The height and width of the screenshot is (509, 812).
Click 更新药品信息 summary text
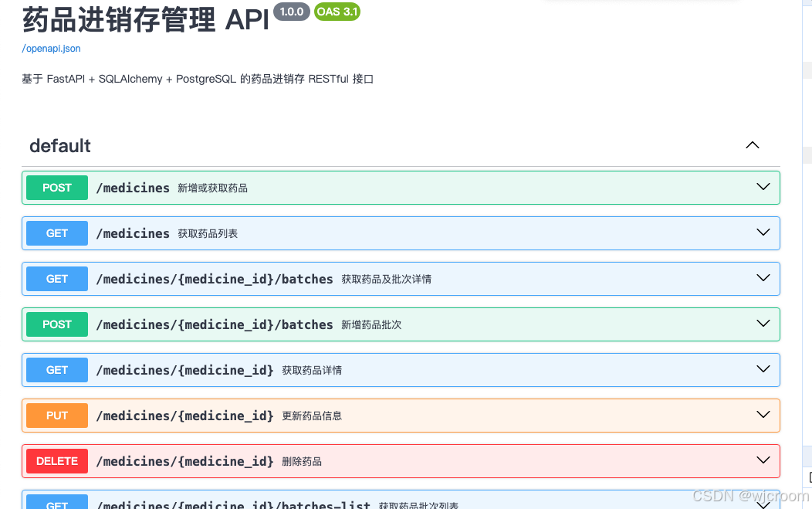312,416
